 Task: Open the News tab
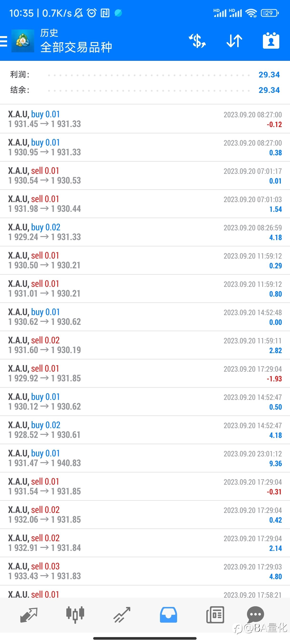pos(215,615)
